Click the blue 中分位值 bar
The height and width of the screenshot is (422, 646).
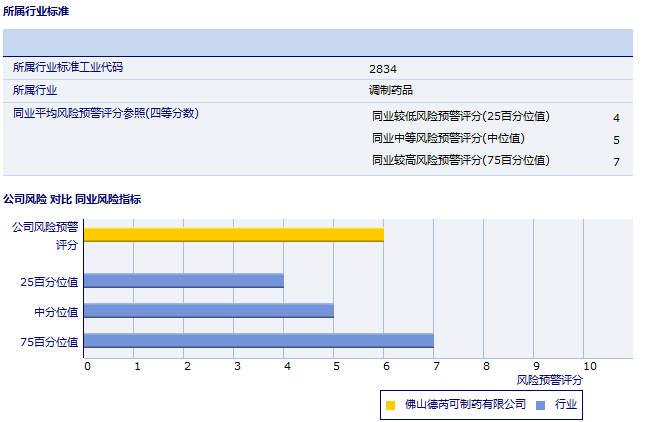208,311
